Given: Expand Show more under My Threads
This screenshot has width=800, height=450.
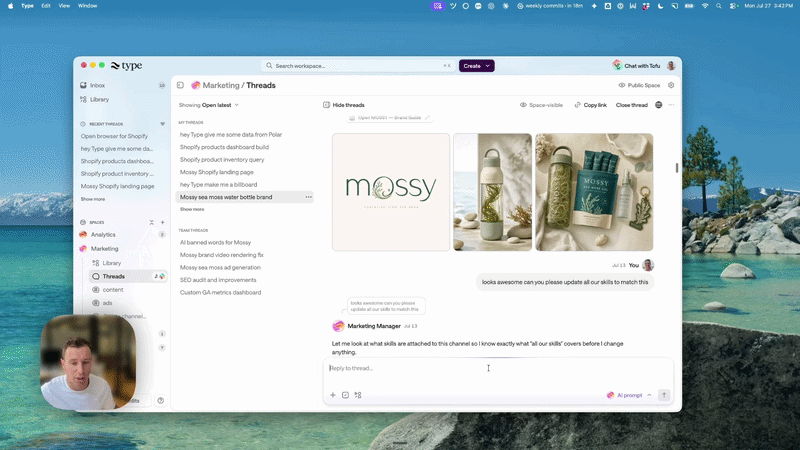Looking at the screenshot, I should [x=192, y=209].
